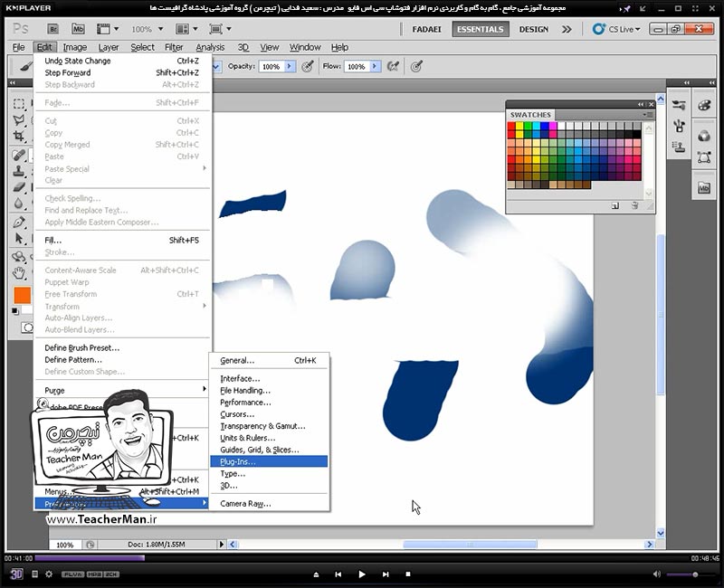The height and width of the screenshot is (588, 724).
Task: Select the Lasso tool
Action: 18,120
